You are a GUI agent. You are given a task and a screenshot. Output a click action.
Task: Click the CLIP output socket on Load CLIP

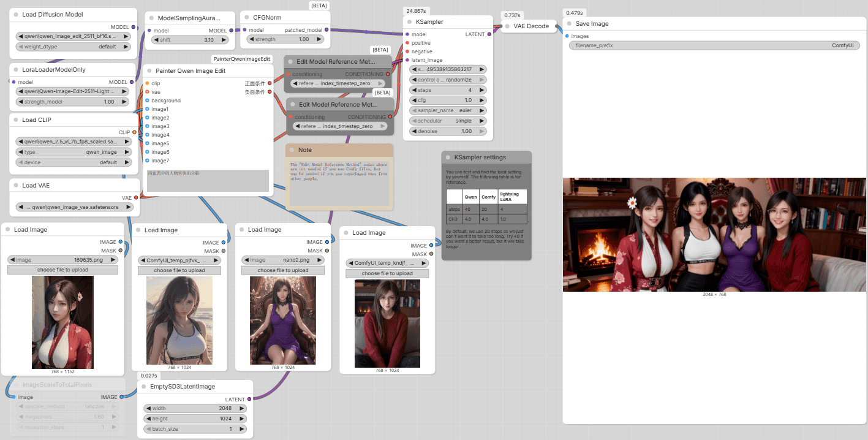tap(135, 132)
